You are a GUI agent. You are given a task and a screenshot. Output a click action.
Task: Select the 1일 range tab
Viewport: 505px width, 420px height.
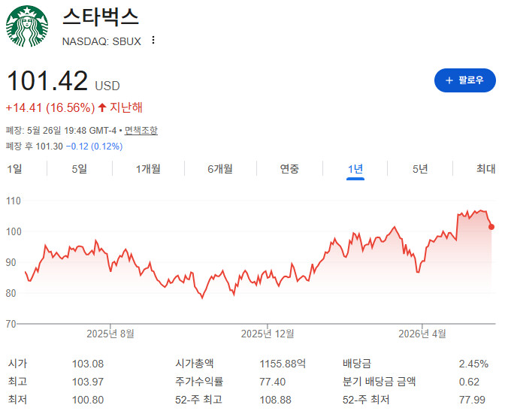[x=14, y=169]
